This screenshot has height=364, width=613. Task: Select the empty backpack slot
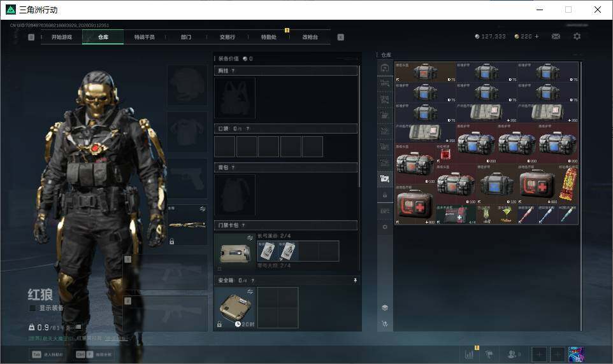pyautogui.click(x=234, y=195)
